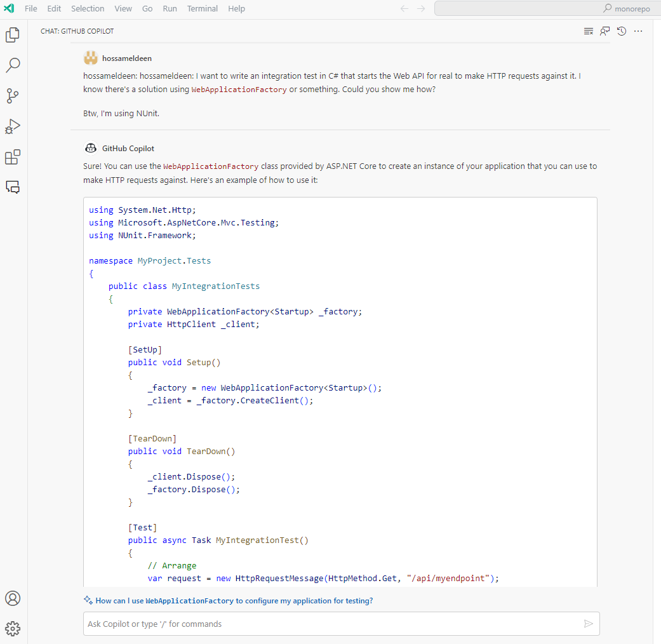Image resolution: width=661 pixels, height=644 pixels.
Task: Click the '// Arrange' comment in the code
Action: [x=172, y=565]
